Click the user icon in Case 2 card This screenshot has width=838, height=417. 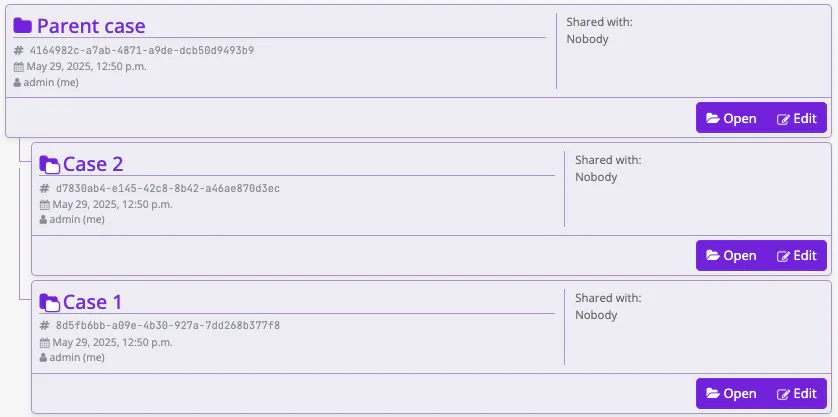point(43,219)
